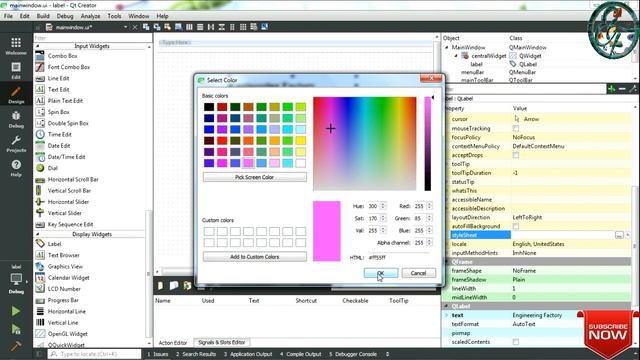This screenshot has width=640, height=360.
Task: Select the Dial widget
Action: pyautogui.click(x=52, y=168)
